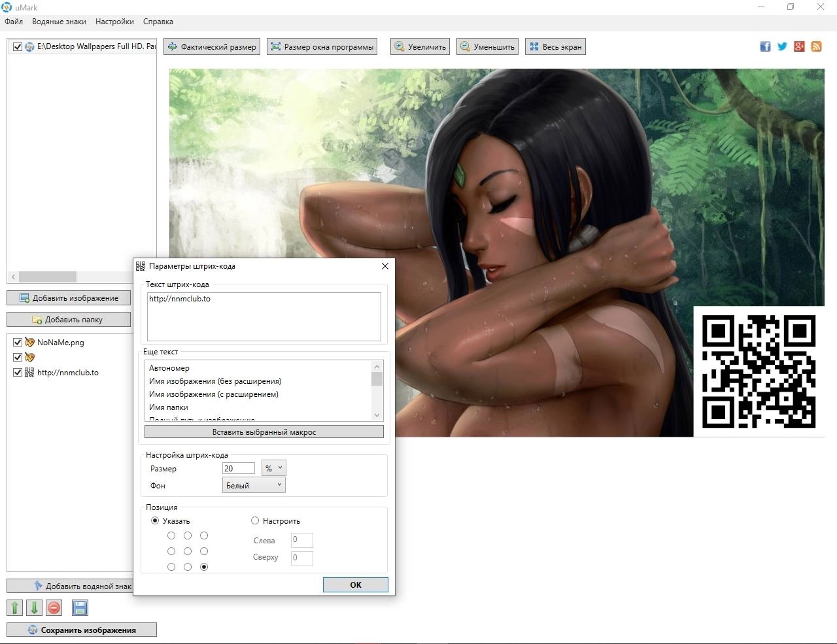Screen dimensions: 837x644
Task: Select Указать position radio button
Action: pyautogui.click(x=155, y=521)
